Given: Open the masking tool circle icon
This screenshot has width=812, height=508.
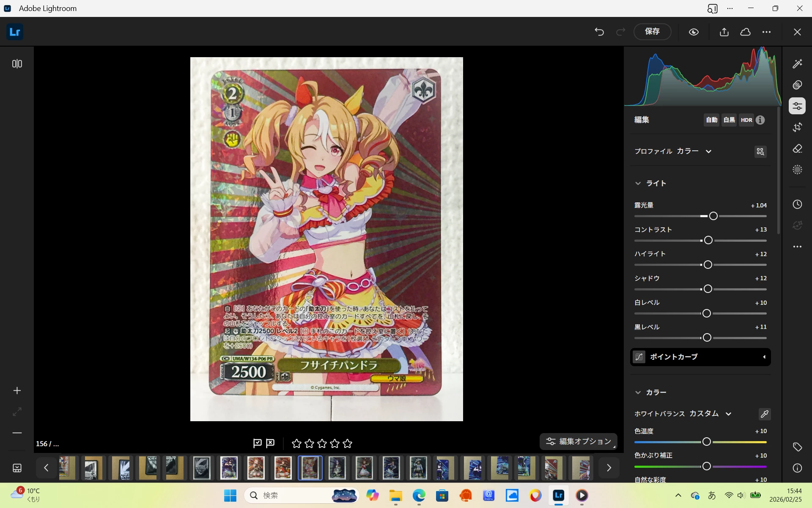Looking at the screenshot, I should coord(797,170).
